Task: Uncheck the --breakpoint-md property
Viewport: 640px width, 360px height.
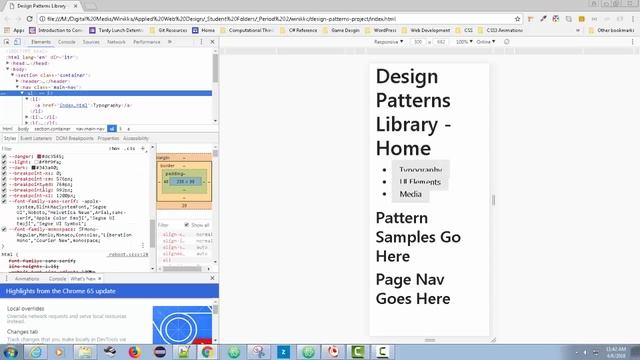Action: coord(4,184)
